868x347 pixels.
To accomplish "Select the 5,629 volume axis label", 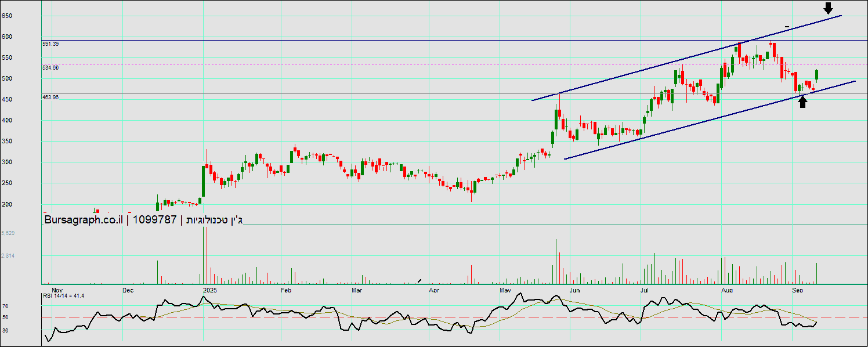I will click(x=8, y=233).
